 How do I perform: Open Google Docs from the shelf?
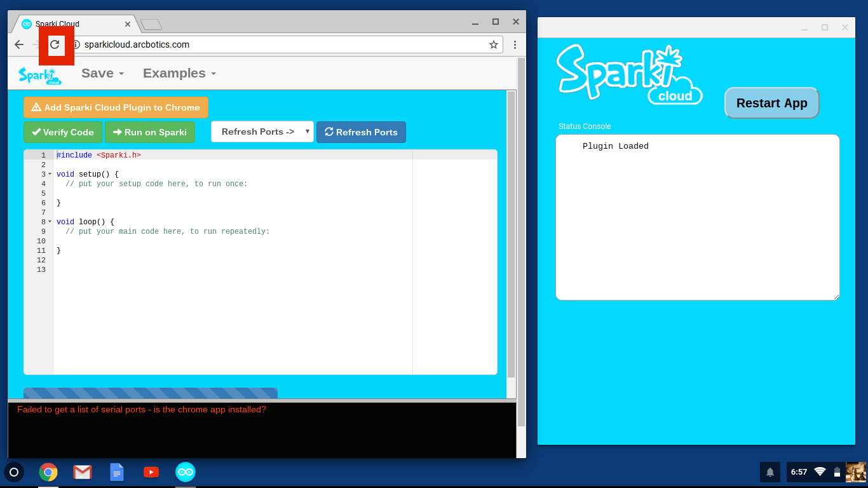point(117,472)
